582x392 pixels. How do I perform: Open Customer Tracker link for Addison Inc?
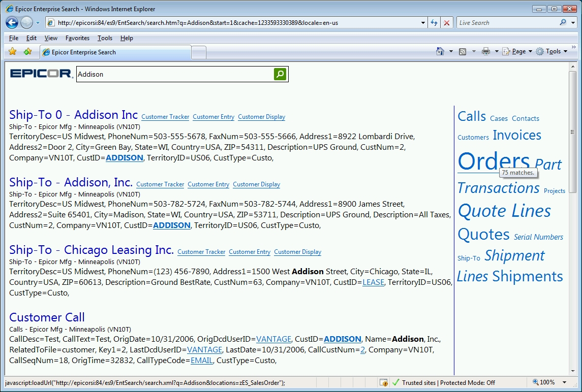click(165, 117)
